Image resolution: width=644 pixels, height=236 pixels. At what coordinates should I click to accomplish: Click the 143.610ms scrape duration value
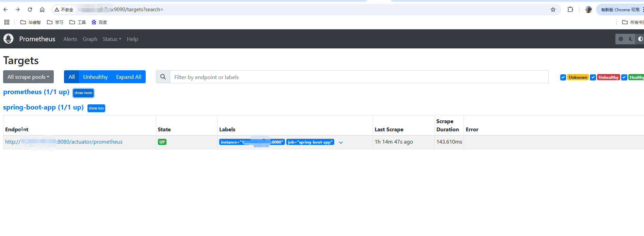(x=449, y=142)
